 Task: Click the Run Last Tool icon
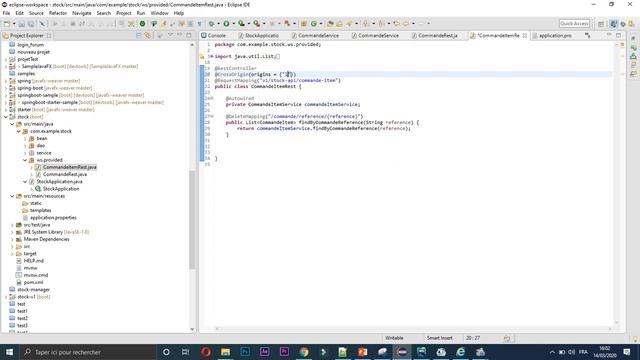pos(256,24)
